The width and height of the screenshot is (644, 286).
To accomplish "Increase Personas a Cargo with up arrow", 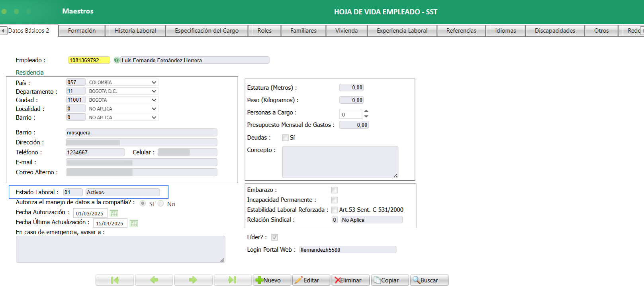I will point(366,111).
